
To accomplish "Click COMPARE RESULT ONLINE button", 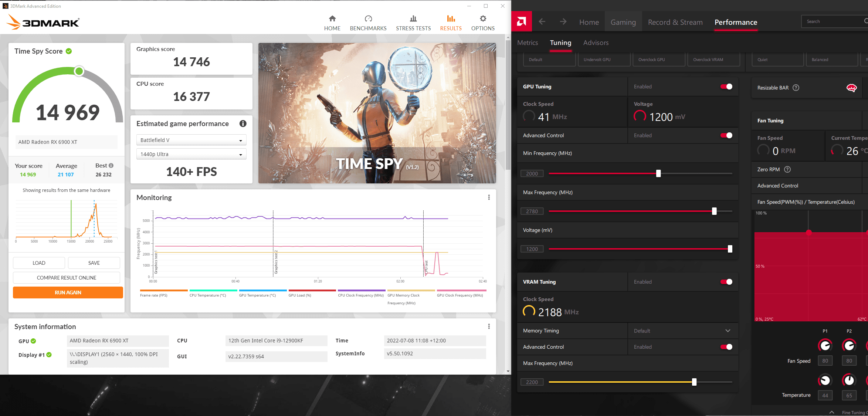I will (x=67, y=278).
